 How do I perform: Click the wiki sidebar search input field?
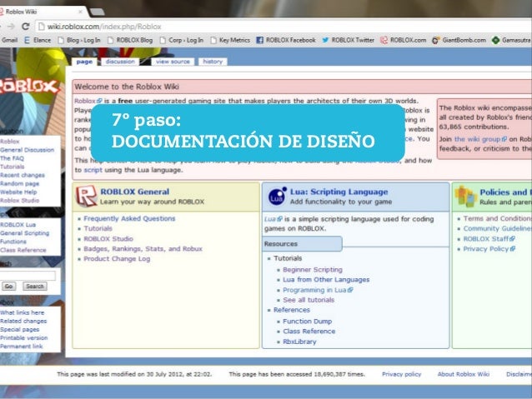click(28, 276)
